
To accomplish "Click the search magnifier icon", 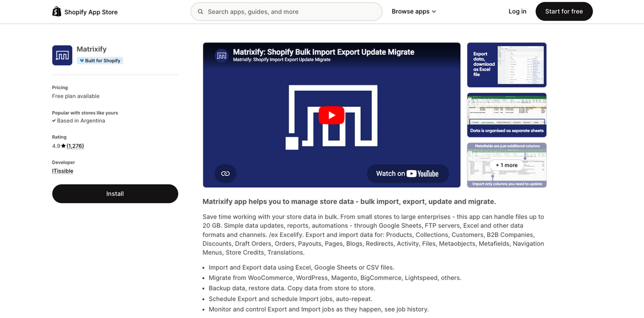I will [x=200, y=11].
